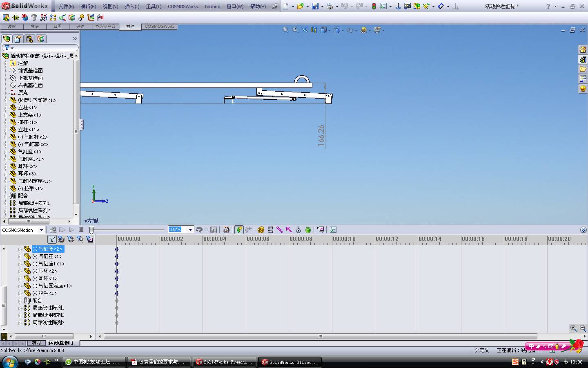Click the New document icon
Viewport: 588px width, 368px height.
(286, 6)
